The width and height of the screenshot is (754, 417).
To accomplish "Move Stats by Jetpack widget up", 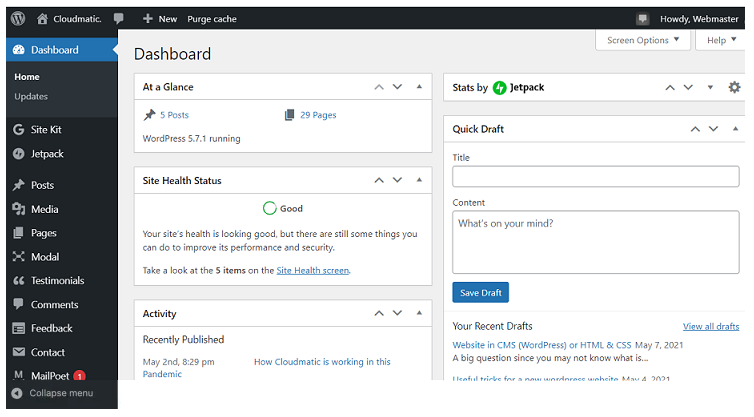I will pyautogui.click(x=670, y=88).
